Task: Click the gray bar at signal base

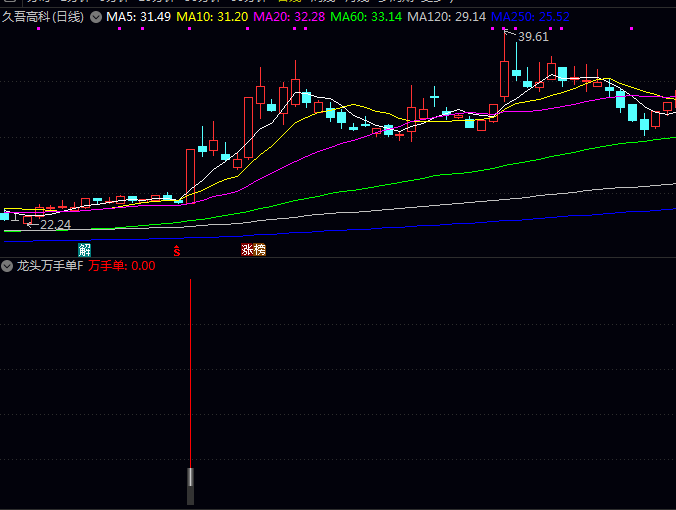Action: pos(190,485)
